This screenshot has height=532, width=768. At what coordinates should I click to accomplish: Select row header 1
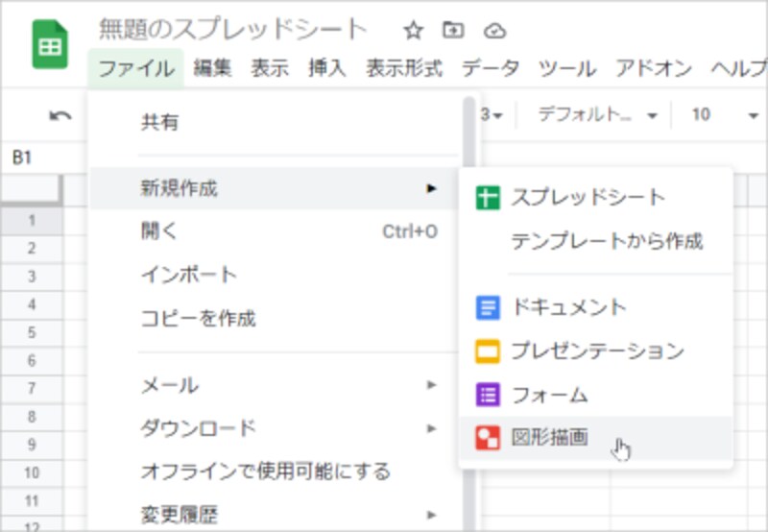tap(32, 221)
